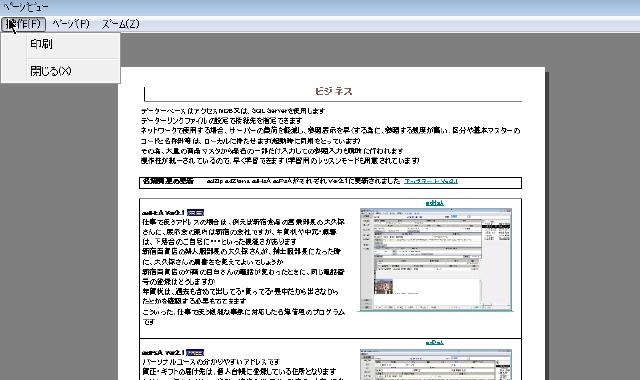640x380 pixels.
Task: Open the ズーム(Z) menu
Action: 120,24
